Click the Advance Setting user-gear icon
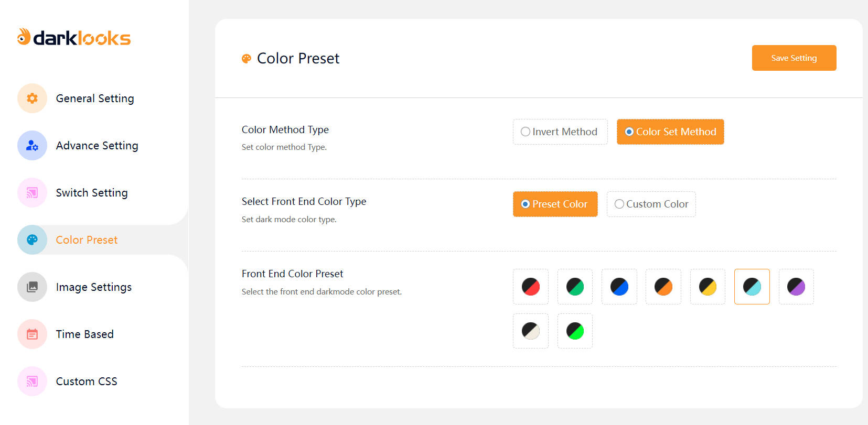868x425 pixels. (x=32, y=145)
